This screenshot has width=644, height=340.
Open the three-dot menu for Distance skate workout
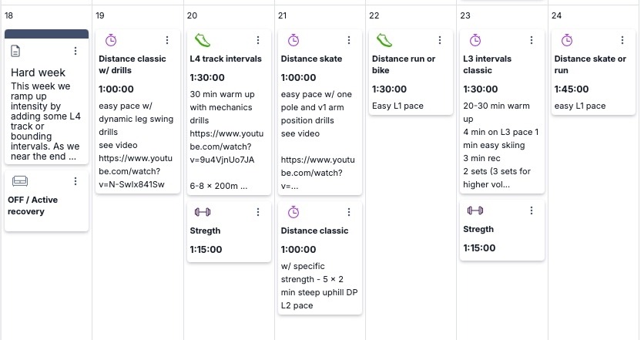click(349, 40)
